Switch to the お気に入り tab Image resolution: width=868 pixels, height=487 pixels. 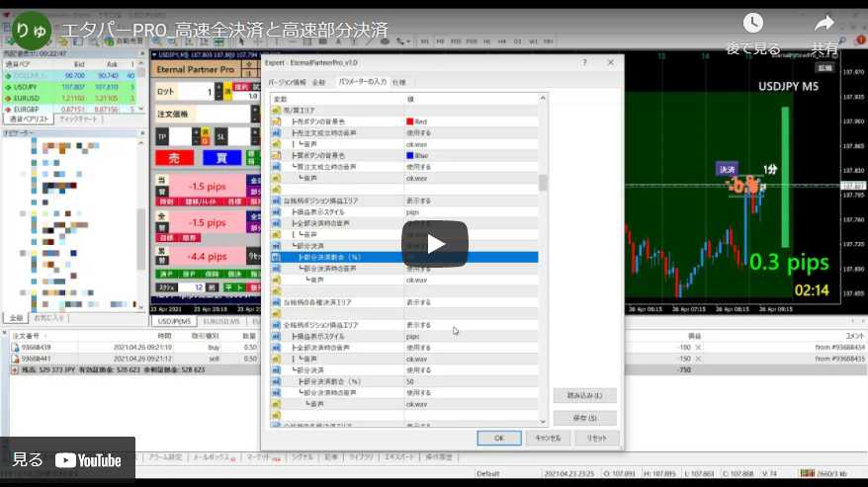[49, 318]
